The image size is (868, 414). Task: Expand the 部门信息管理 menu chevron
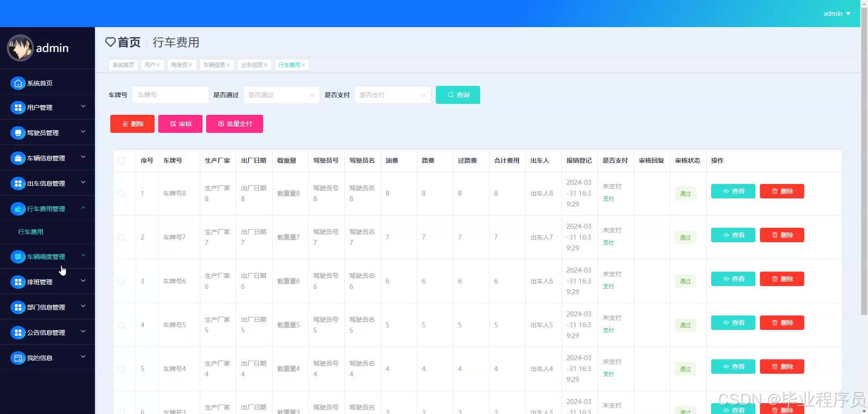(83, 306)
